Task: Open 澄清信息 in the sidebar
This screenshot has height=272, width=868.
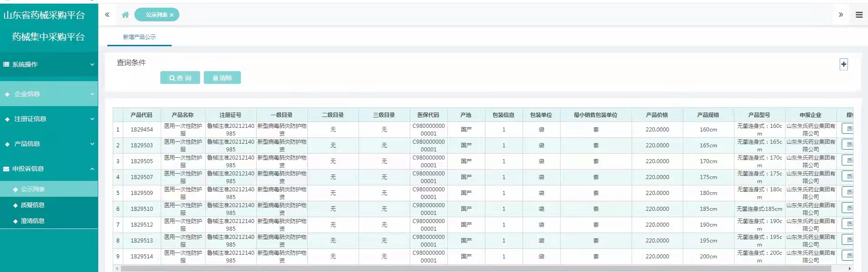Action: point(33,221)
